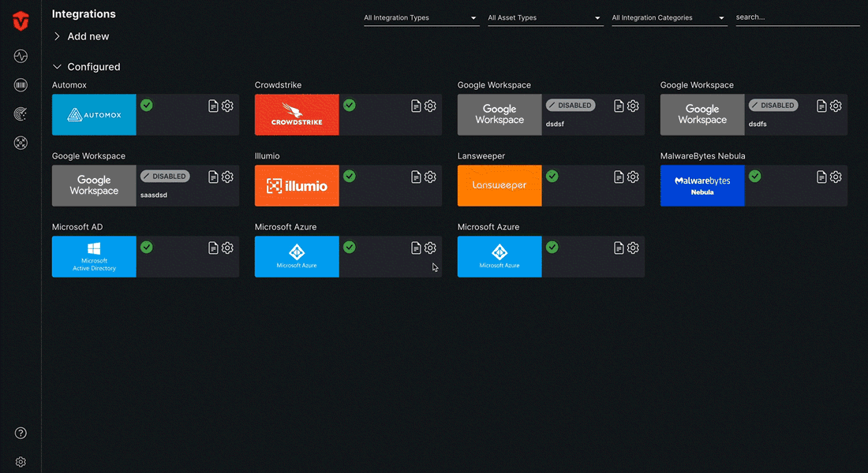
Task: Select the Malwarebytes Nebula logo tile
Action: click(702, 185)
